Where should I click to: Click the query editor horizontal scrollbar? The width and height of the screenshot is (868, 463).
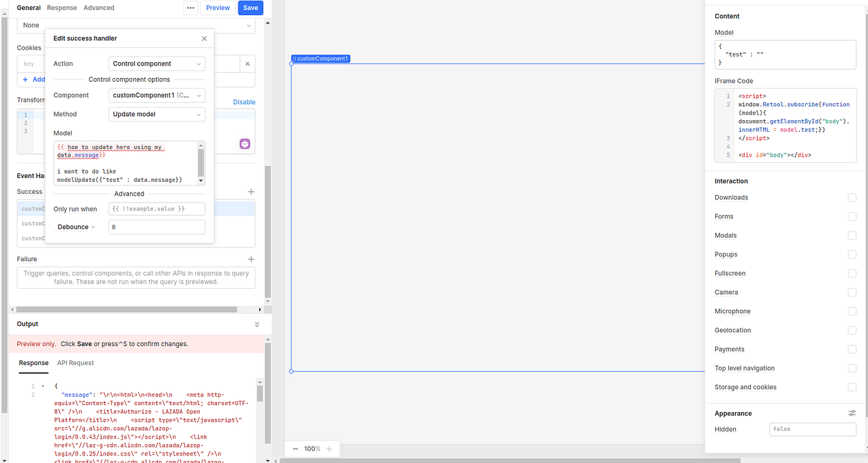tap(126, 310)
